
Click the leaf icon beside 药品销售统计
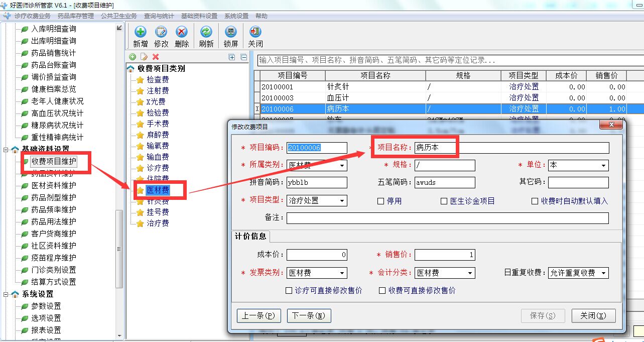pos(25,53)
